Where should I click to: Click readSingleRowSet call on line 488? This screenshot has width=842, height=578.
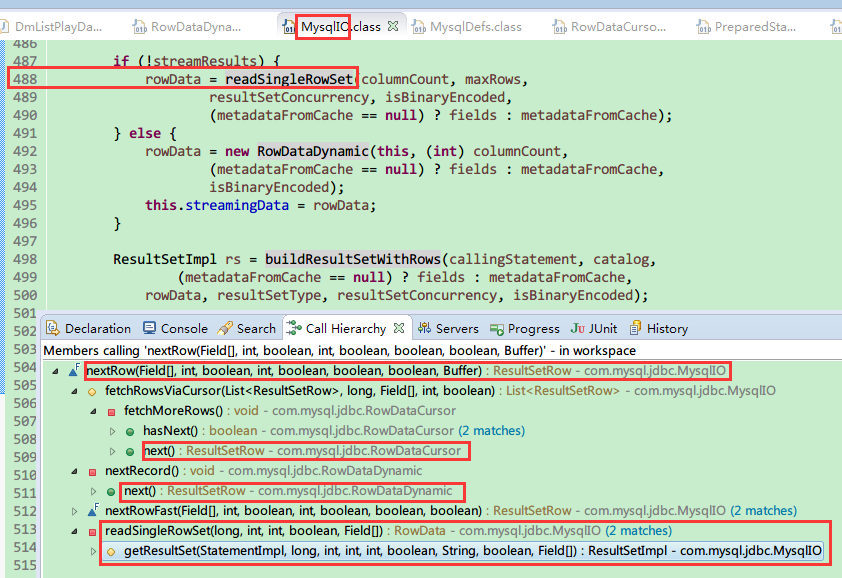point(289,80)
